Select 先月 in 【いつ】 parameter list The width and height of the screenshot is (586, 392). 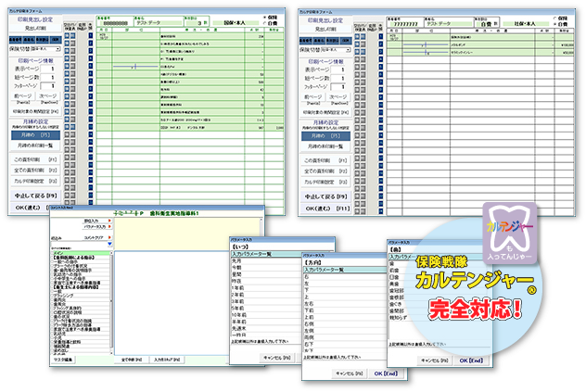[x=266, y=260]
